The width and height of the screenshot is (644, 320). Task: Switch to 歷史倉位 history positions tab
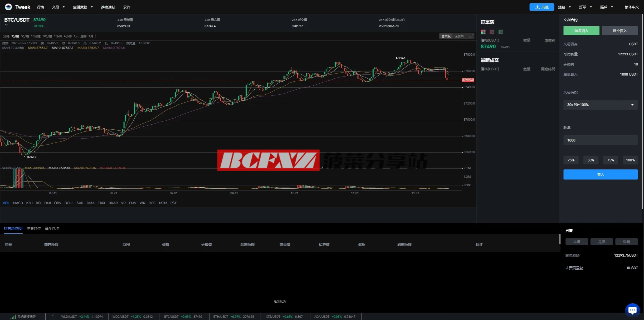pyautogui.click(x=34, y=228)
